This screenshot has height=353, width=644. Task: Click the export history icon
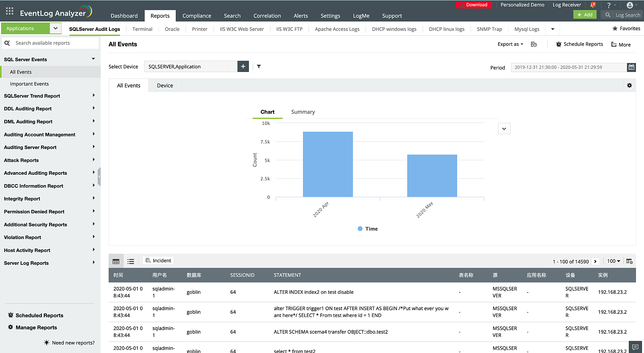click(x=534, y=44)
